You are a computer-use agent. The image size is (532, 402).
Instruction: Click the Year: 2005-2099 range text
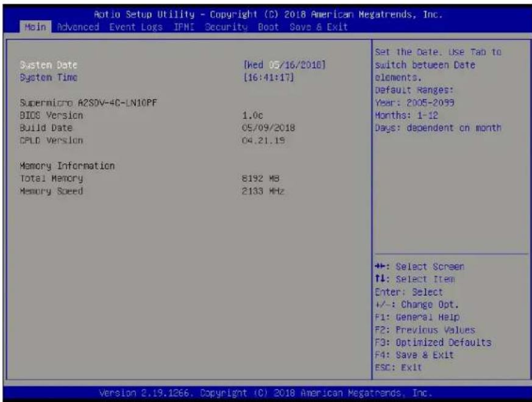pos(414,102)
